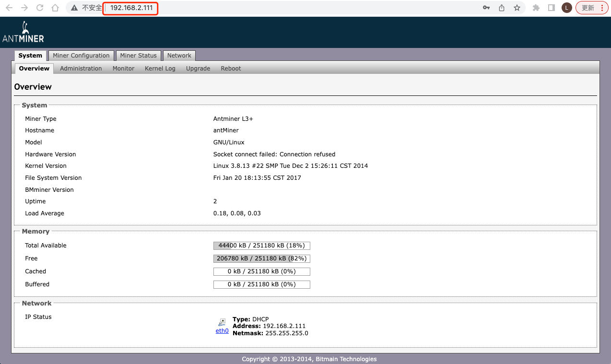This screenshot has height=364, width=611.
Task: Open the Miner Status tab
Action: click(x=138, y=55)
